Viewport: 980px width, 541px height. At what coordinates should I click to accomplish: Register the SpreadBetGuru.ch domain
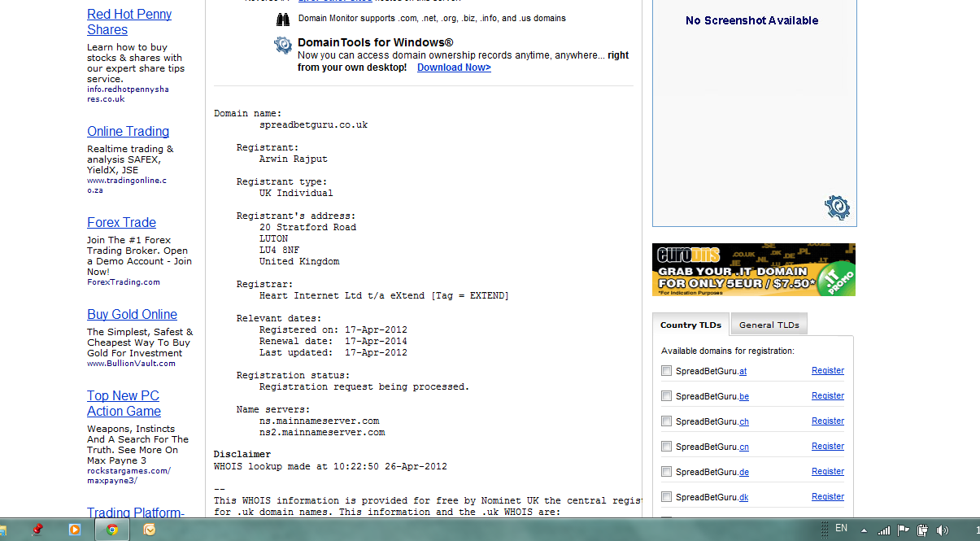point(828,421)
